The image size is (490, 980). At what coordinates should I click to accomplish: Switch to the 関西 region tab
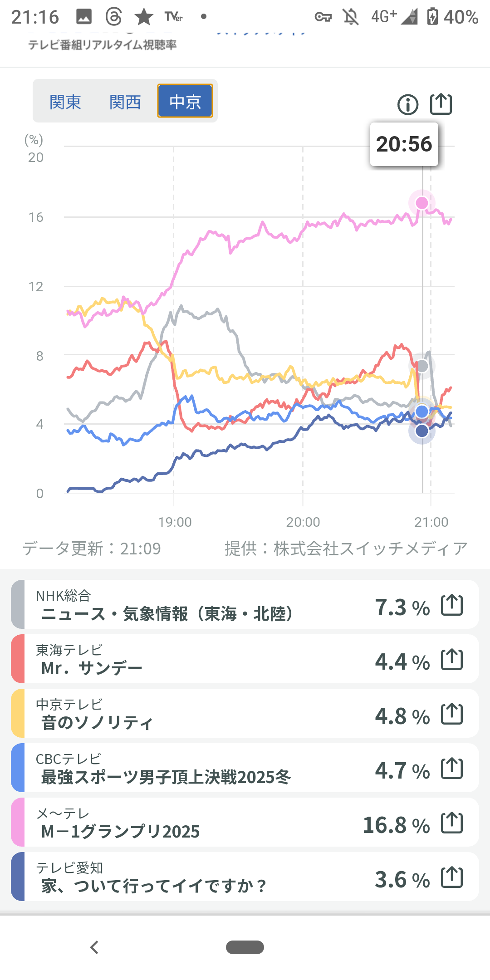[125, 102]
